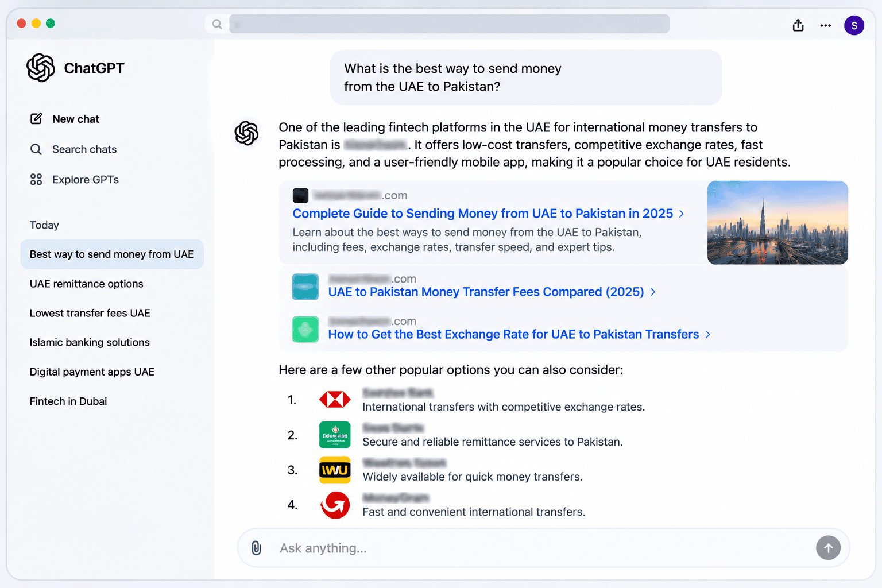
Task: Click the New chat compose icon
Action: tap(36, 119)
